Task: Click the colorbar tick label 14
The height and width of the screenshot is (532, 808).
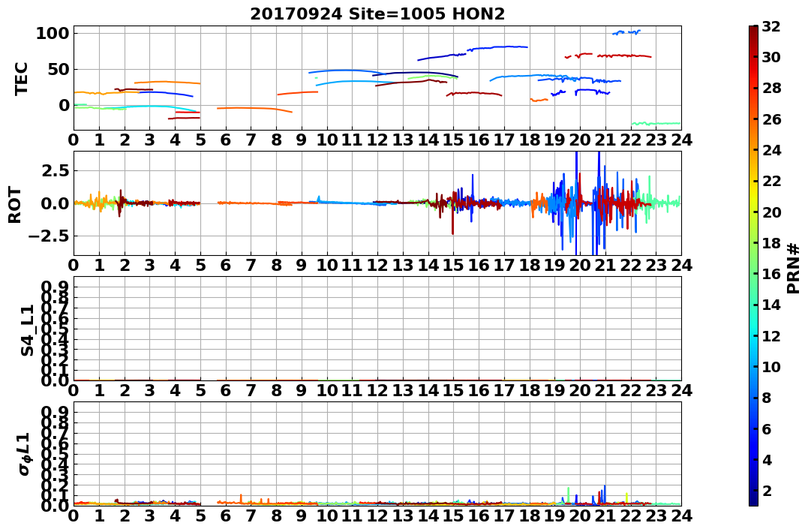Action: pos(771,305)
